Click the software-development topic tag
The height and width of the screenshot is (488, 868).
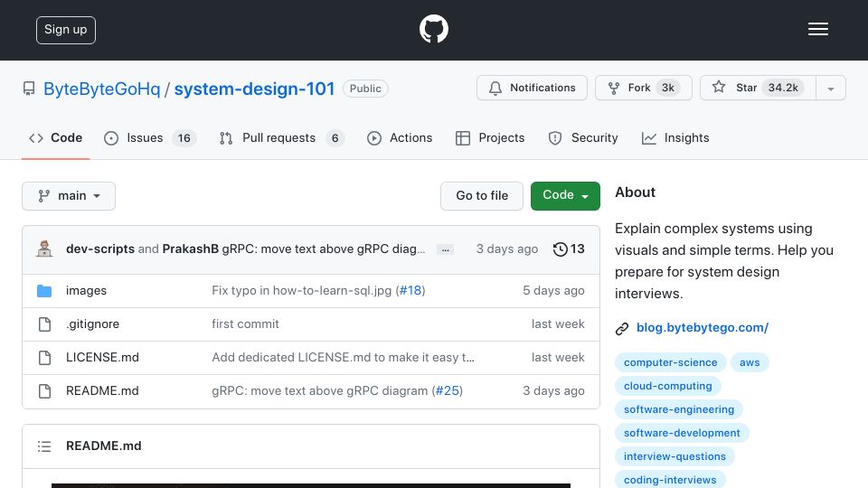pos(682,433)
